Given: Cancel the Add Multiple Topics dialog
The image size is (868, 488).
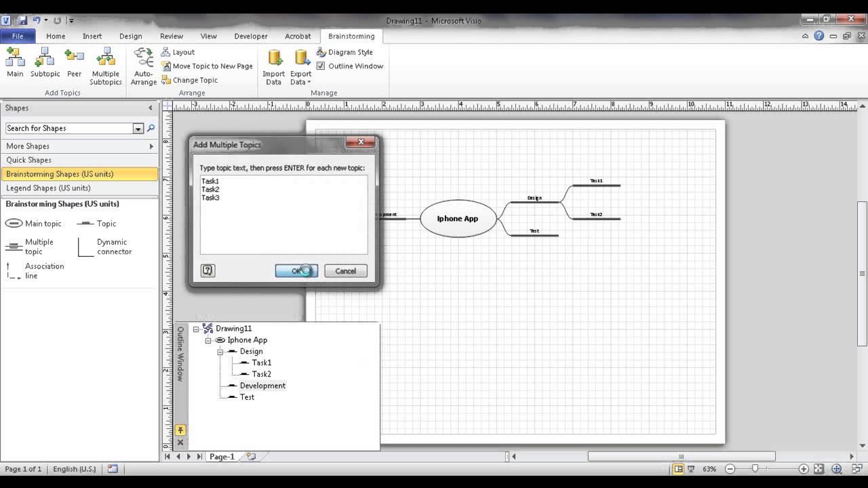Looking at the screenshot, I should point(345,270).
